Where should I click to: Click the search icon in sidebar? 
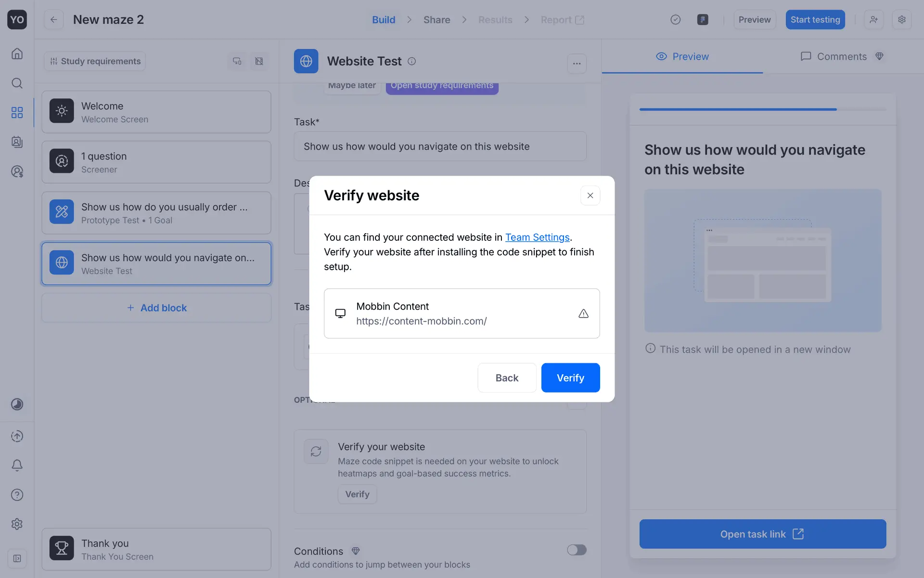tap(17, 83)
